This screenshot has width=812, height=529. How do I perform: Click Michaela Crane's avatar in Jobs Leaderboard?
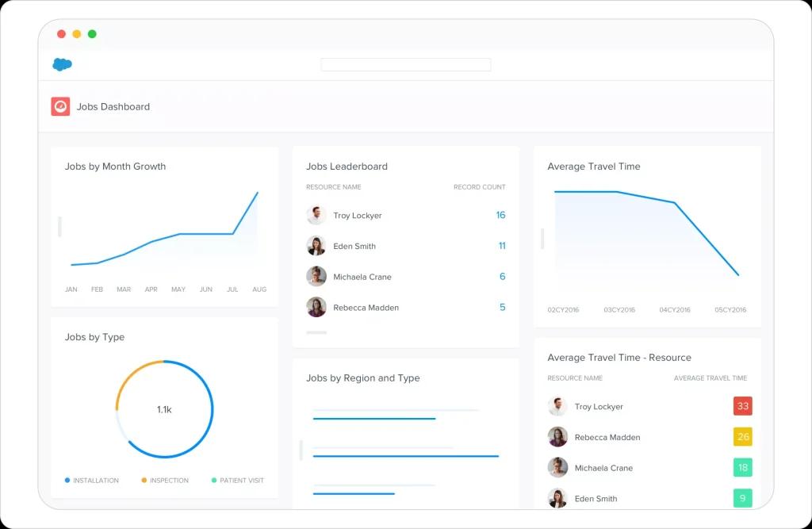[x=316, y=277]
